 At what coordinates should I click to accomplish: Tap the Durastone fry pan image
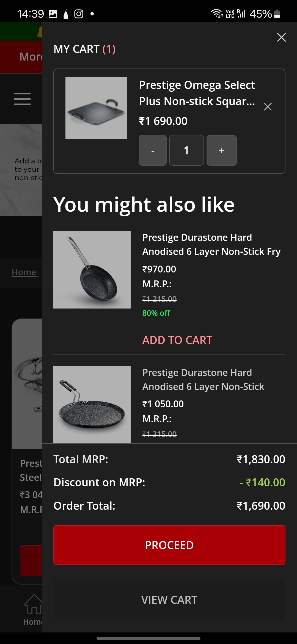click(x=92, y=270)
